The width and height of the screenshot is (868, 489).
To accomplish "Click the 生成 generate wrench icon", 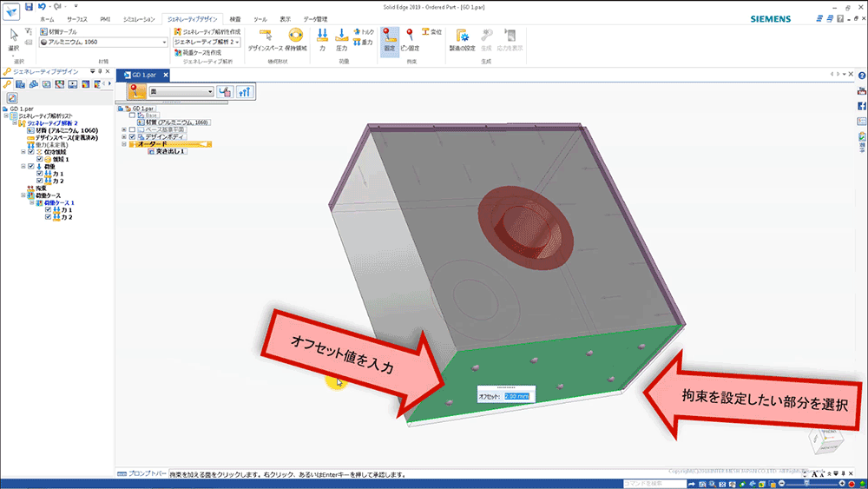I will click(486, 40).
